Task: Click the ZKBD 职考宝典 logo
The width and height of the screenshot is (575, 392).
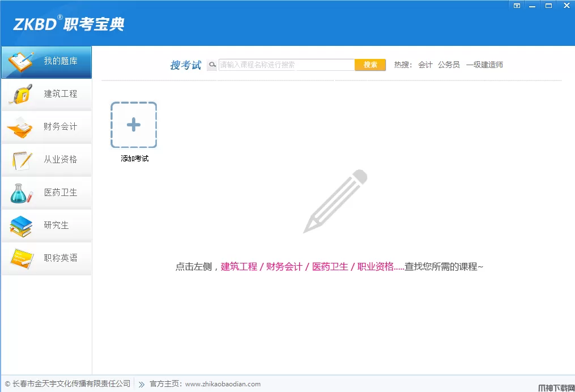Action: pyautogui.click(x=69, y=24)
